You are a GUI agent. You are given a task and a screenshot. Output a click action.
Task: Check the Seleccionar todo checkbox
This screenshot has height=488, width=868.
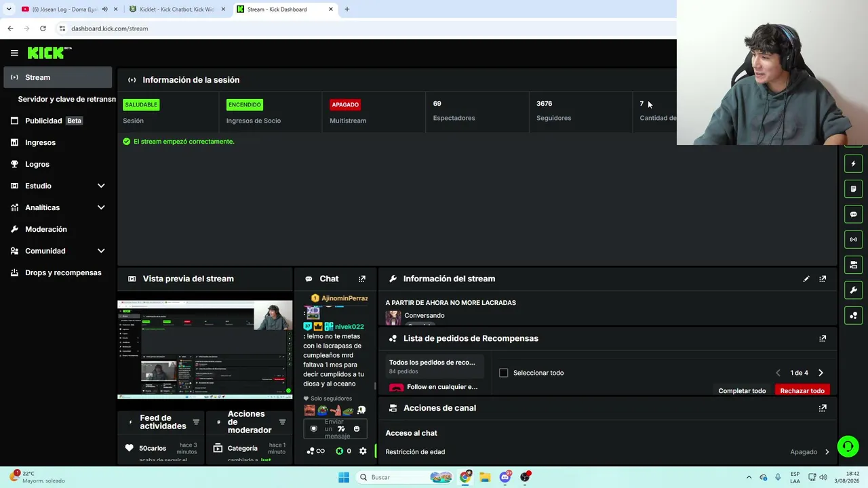[504, 373]
